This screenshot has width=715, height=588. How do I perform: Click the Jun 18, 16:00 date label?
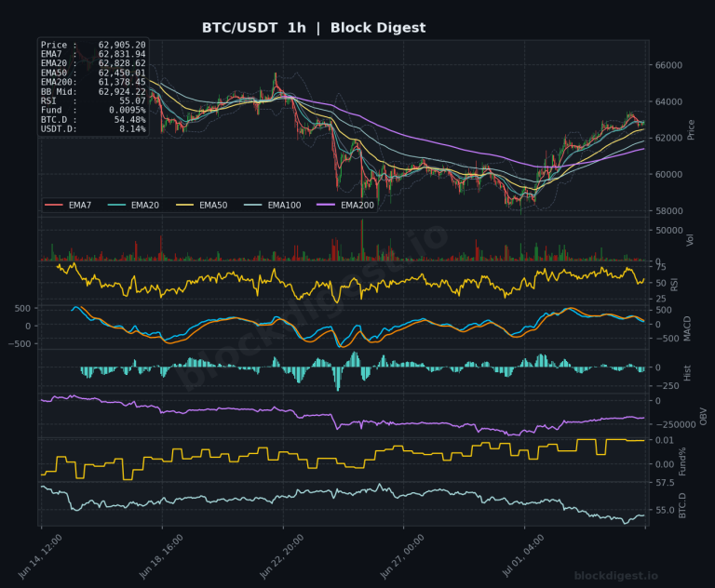coord(161,557)
